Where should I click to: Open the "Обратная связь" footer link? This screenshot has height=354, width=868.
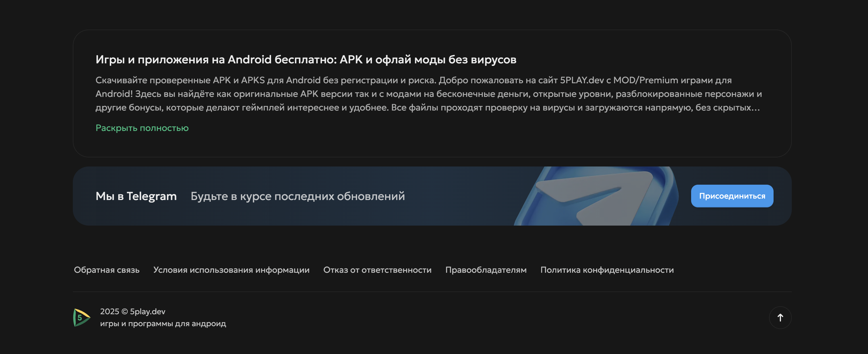(106, 270)
